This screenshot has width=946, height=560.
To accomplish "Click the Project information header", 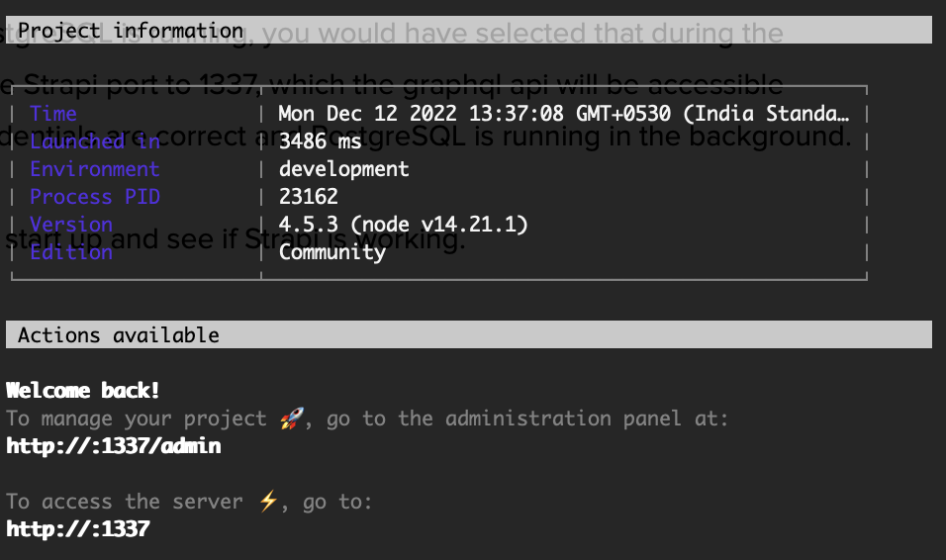I will [x=130, y=31].
